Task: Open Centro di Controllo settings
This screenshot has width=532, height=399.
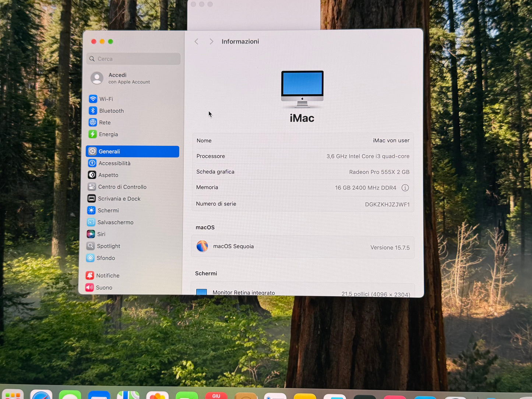Action: 117,187
